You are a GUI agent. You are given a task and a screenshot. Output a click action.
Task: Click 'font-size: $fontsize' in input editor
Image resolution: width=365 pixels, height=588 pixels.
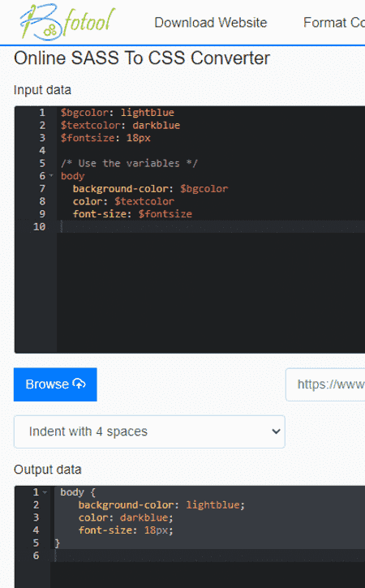[x=132, y=214]
